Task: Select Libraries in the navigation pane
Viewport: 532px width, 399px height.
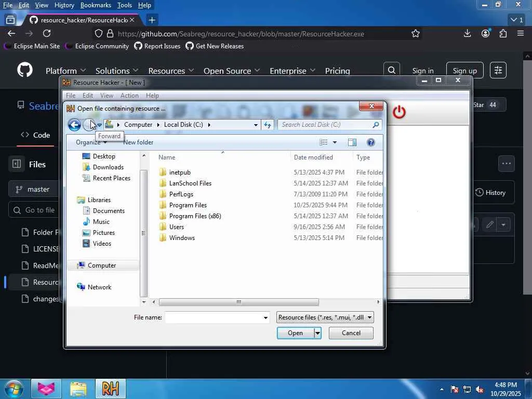Action: point(99,200)
